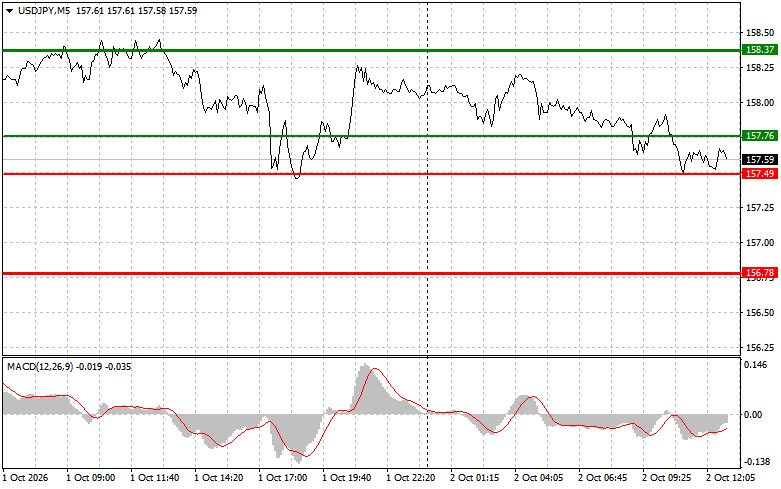The height and width of the screenshot is (489, 781).
Task: Select the 2 Oct 09:25 time axis label
Action: pyautogui.click(x=666, y=478)
